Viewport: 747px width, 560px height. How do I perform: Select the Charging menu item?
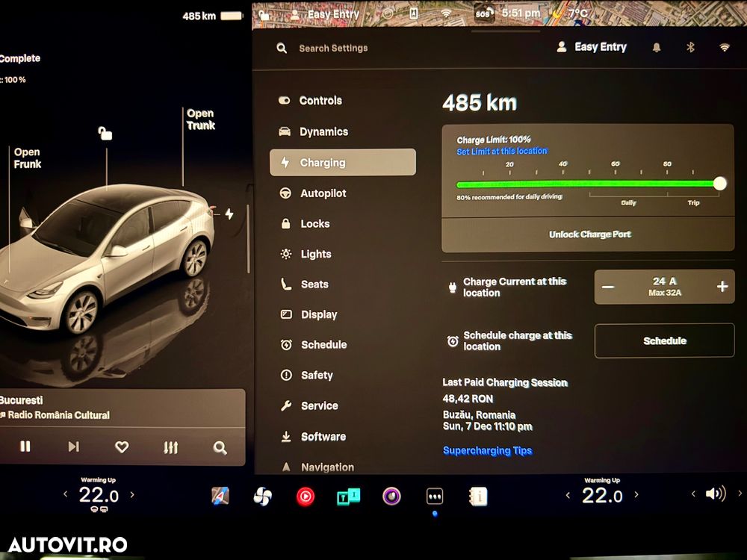click(x=343, y=162)
